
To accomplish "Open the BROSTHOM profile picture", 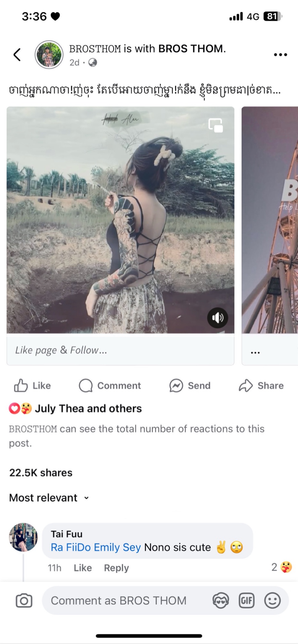I will (49, 55).
